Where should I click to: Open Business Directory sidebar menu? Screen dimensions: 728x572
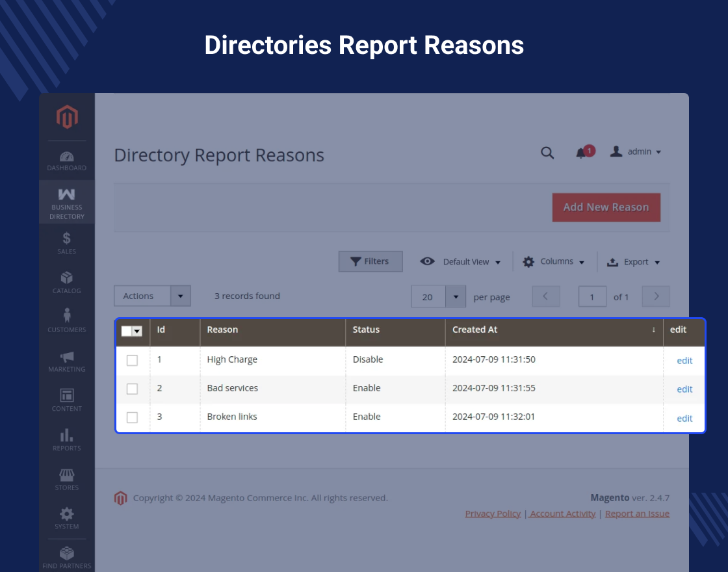tap(67, 203)
